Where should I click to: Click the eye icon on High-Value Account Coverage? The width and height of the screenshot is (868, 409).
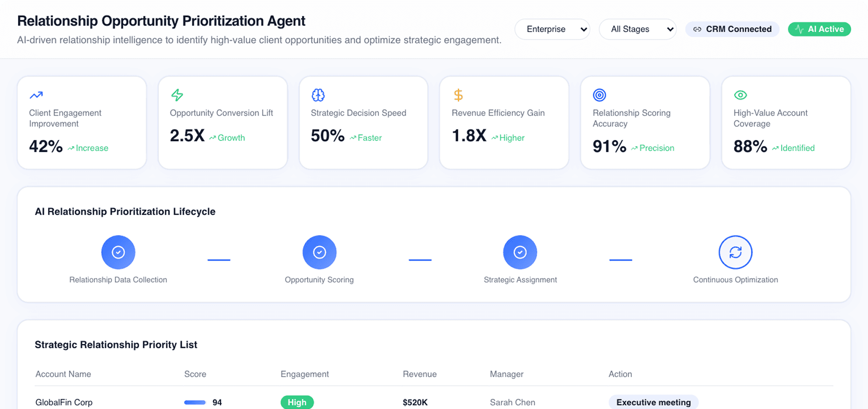click(741, 95)
